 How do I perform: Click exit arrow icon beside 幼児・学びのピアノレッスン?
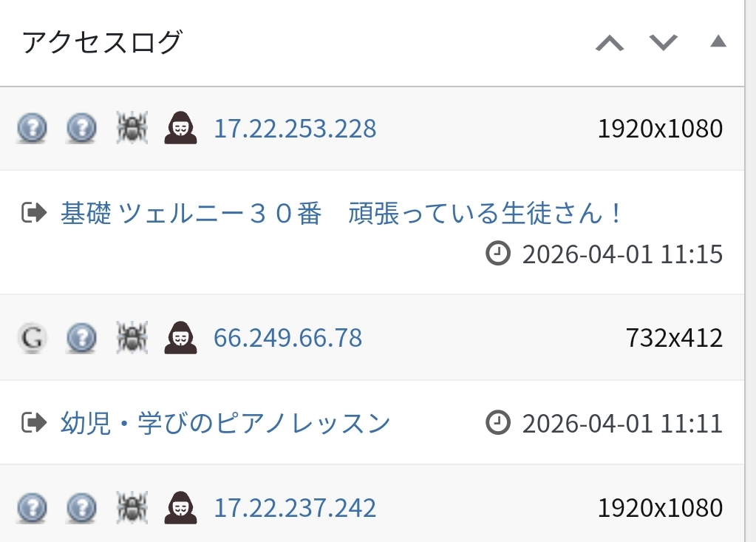pos(34,424)
